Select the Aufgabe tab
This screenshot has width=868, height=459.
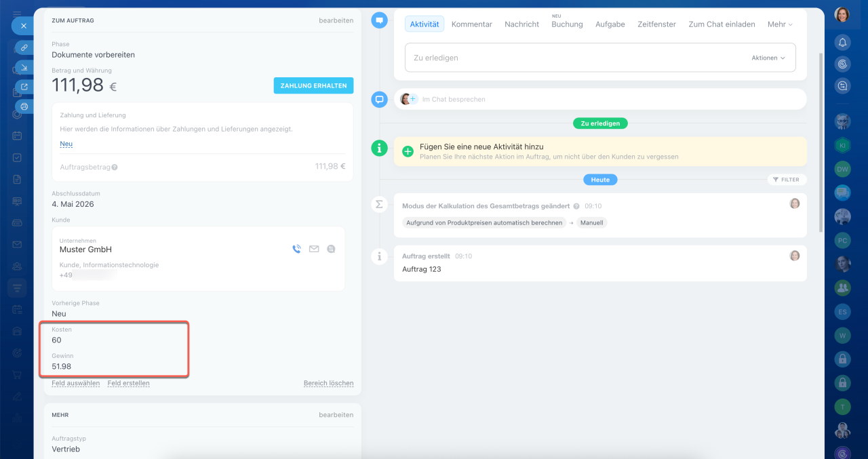tap(610, 24)
